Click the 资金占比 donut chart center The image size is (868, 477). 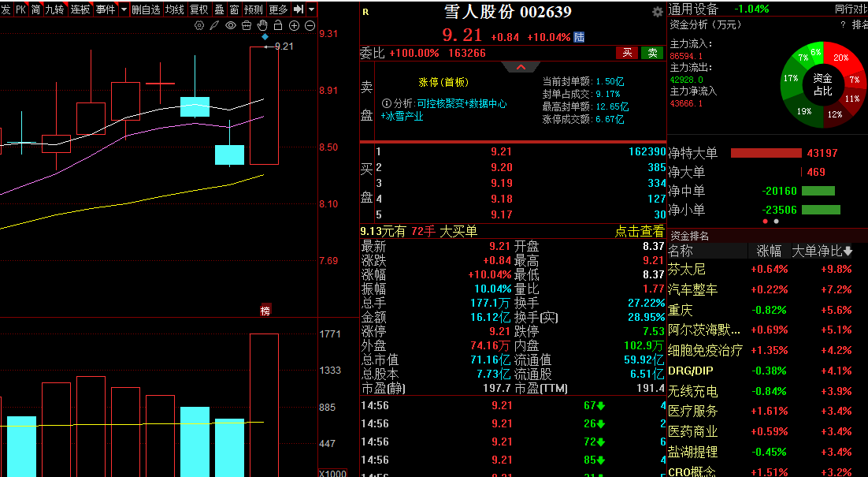click(822, 85)
